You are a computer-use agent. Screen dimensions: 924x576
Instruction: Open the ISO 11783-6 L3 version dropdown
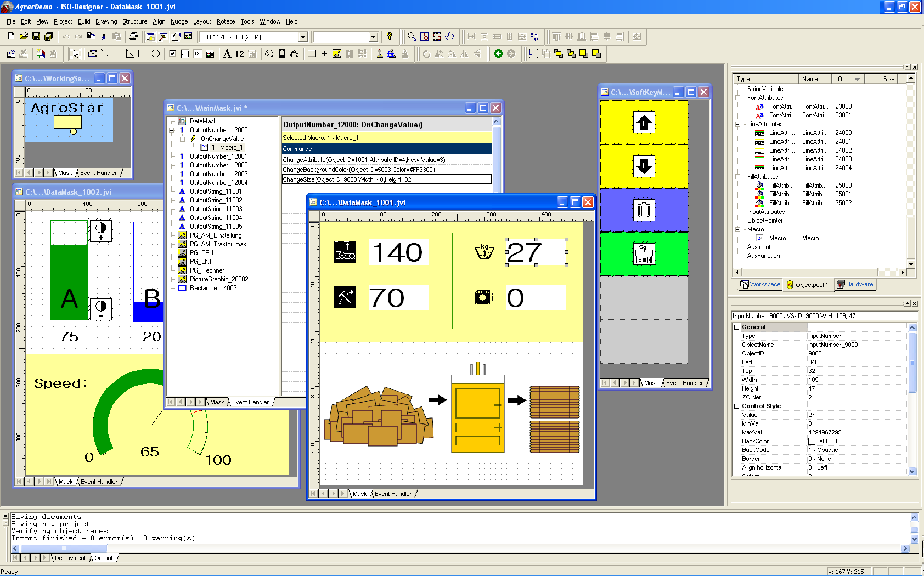[303, 37]
